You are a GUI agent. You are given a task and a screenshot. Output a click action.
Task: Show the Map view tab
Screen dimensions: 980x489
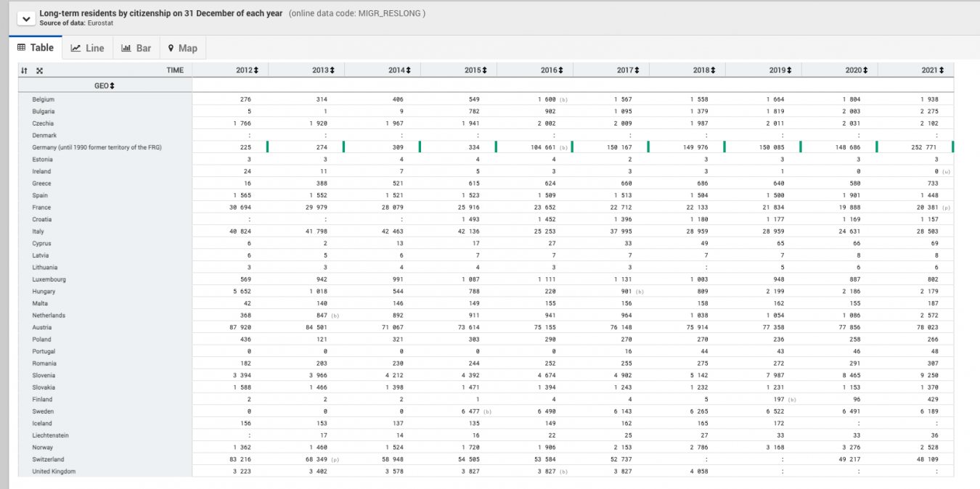[x=182, y=48]
